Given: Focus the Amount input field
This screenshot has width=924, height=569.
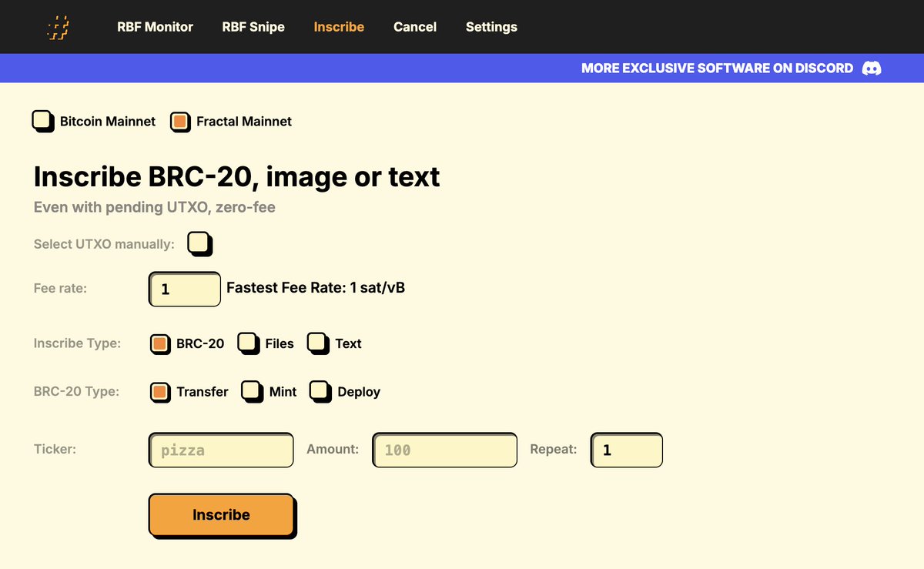Looking at the screenshot, I should (445, 450).
